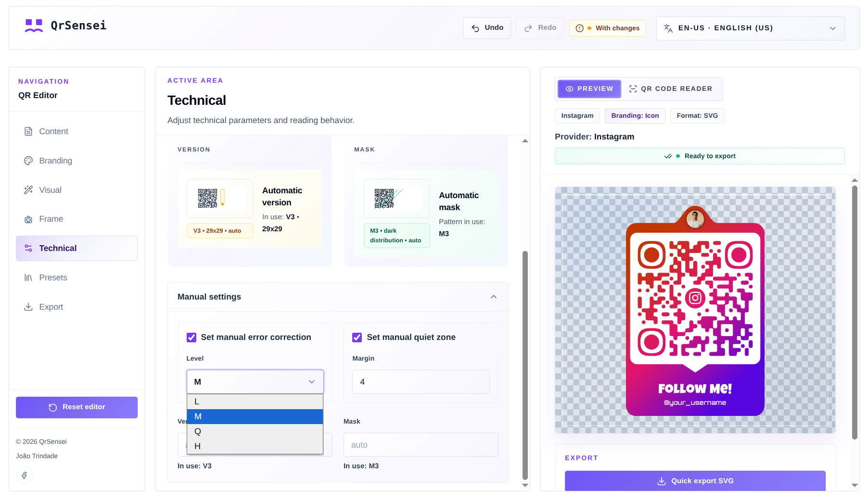Open the language selector dropdown
The image size is (868, 501).
coord(751,28)
